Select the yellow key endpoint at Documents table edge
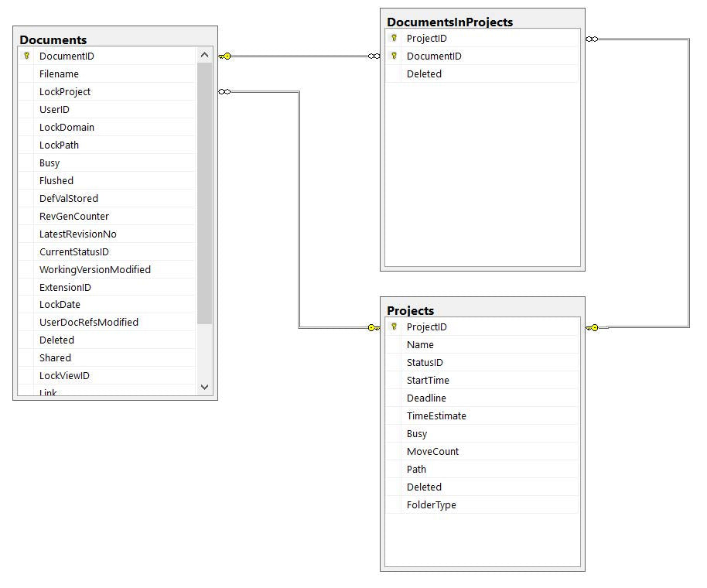The image size is (707, 588). (x=224, y=56)
